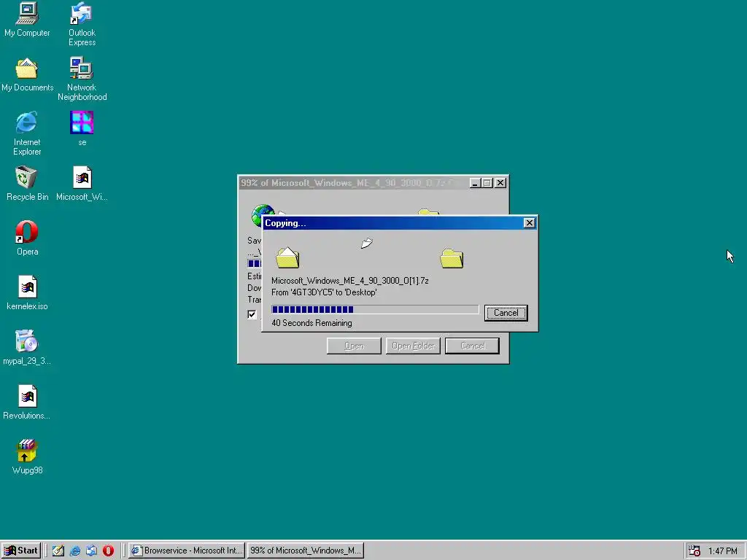
Task: Click destination folder icon in Copying dialog
Action: pos(452,258)
